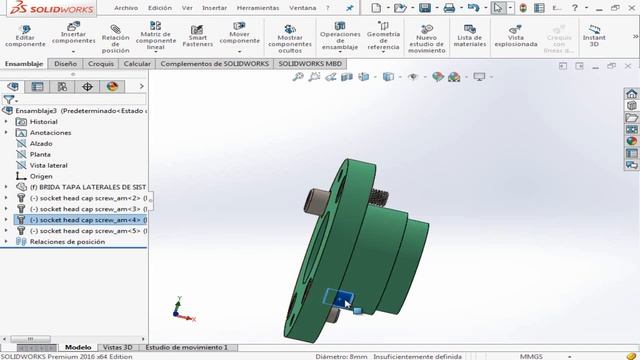This screenshot has height=360, width=640.
Task: Open ConfigurationManager tab
Action: coord(62,87)
